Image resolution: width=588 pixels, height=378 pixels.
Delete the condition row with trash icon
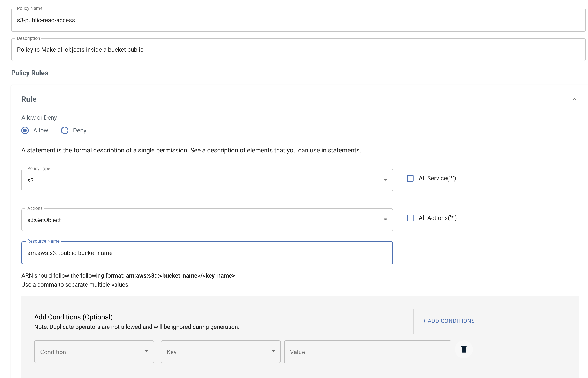pyautogui.click(x=463, y=349)
